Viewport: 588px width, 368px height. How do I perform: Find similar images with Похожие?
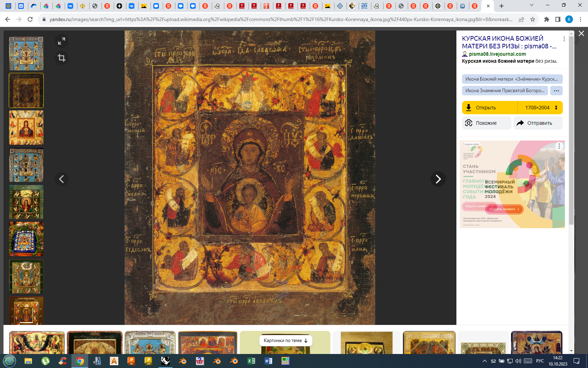486,123
